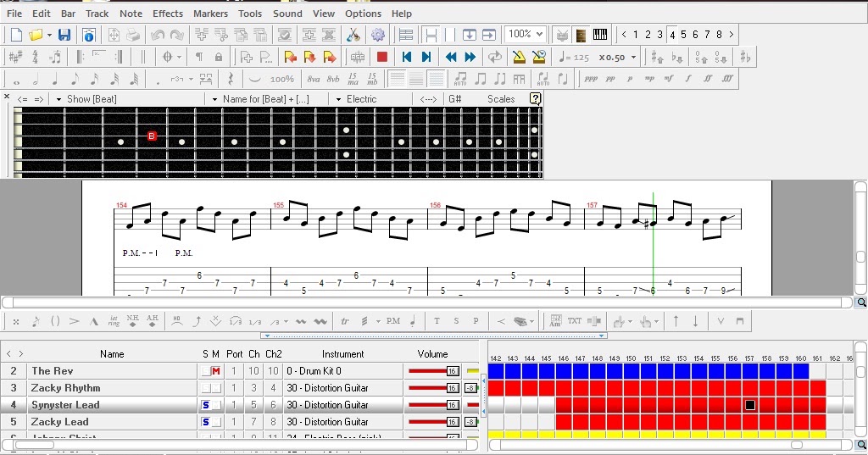Open the metronome icon in the toolbar

[519, 57]
